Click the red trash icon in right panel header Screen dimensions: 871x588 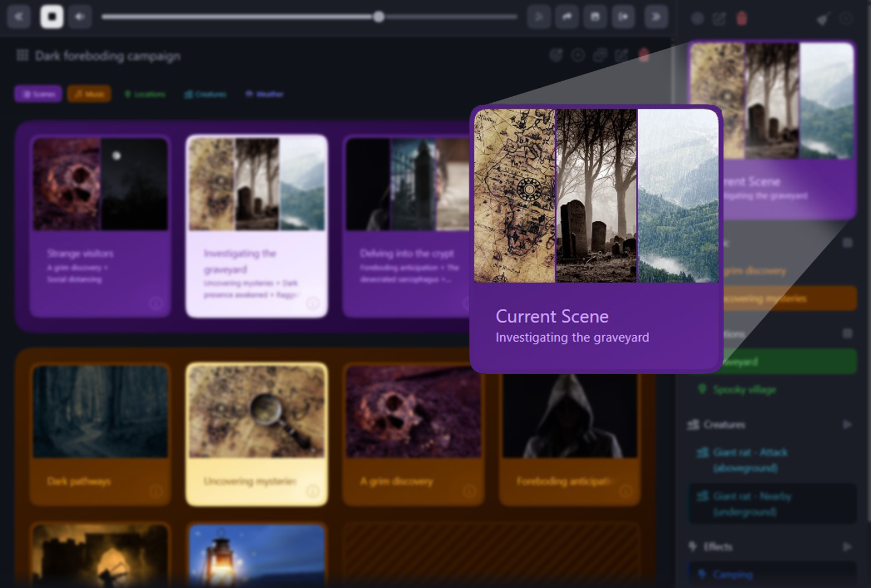click(x=741, y=18)
